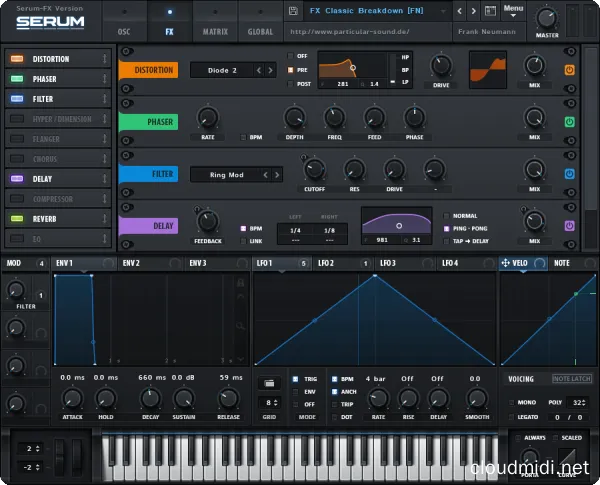Select the NOTE modulation tab
Viewport: 600px width, 485px height.
tap(574, 263)
